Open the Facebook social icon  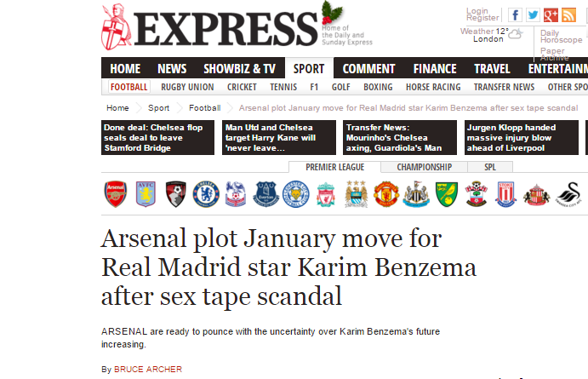tap(516, 15)
